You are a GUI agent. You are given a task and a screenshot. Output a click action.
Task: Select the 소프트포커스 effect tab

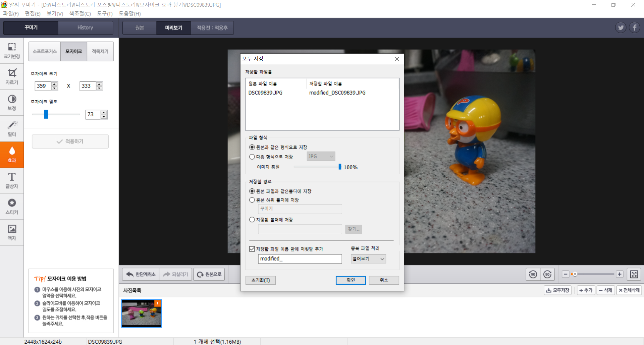[x=45, y=51]
